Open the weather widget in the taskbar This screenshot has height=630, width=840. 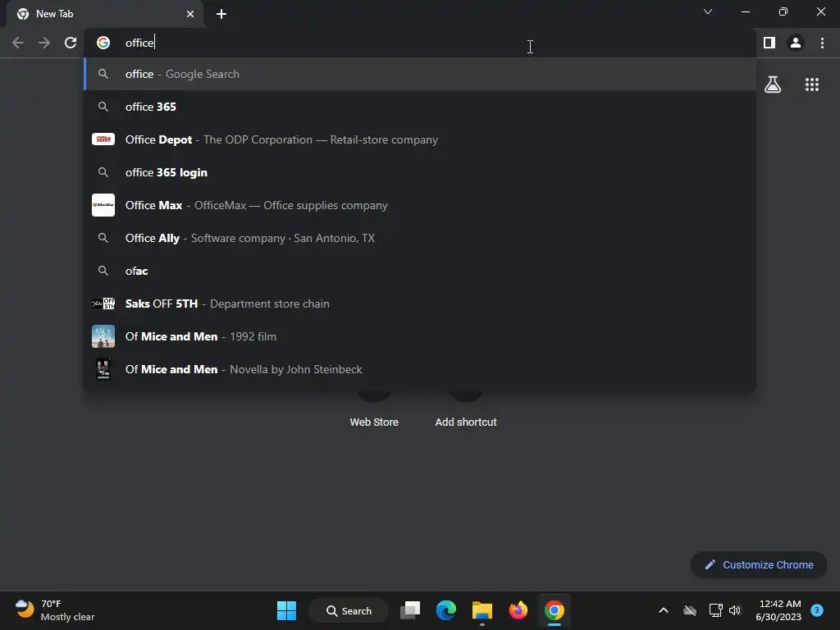pos(55,610)
